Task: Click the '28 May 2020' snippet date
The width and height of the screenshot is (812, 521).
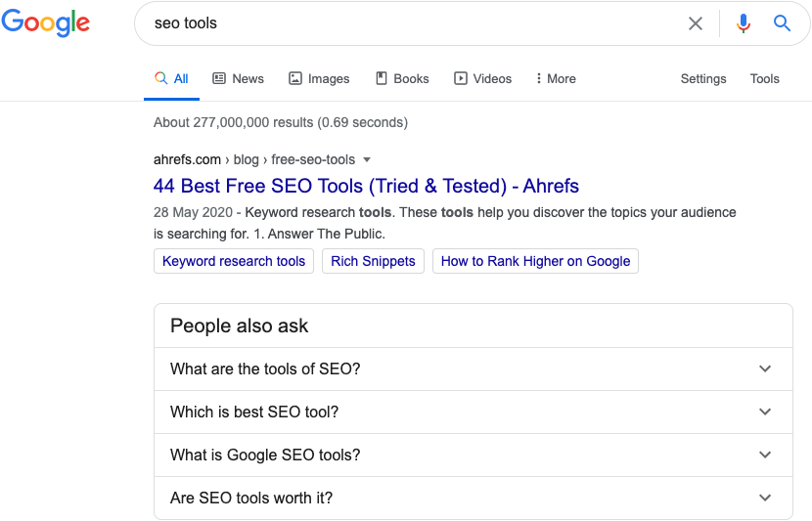Action: tap(193, 213)
